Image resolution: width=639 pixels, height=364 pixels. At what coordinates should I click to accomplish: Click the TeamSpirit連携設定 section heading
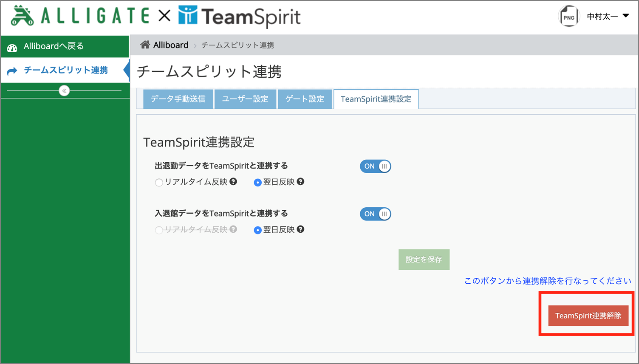click(199, 142)
